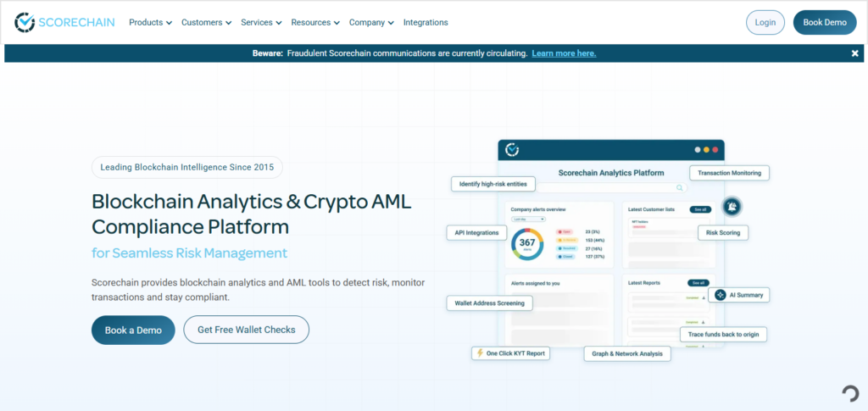Click the grey dot in analytics window header
Image resolution: width=868 pixels, height=411 pixels.
pyautogui.click(x=698, y=150)
